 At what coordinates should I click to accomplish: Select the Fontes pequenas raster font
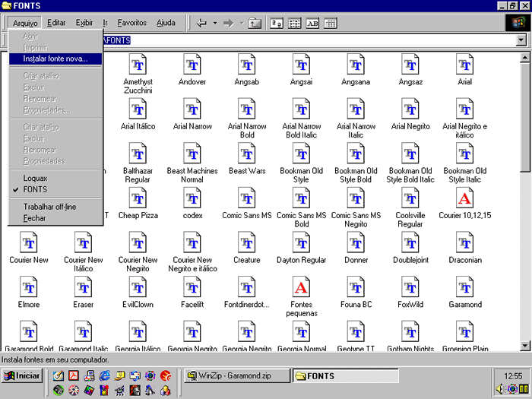pos(301,287)
